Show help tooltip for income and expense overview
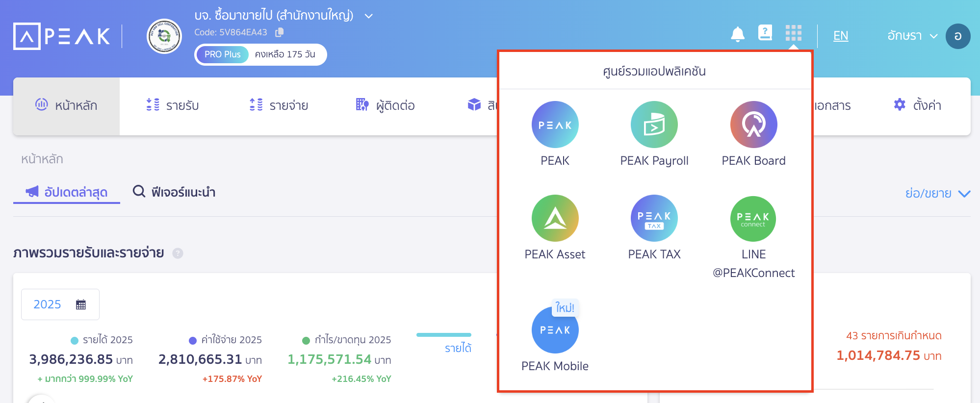This screenshot has height=403, width=980. [x=178, y=253]
